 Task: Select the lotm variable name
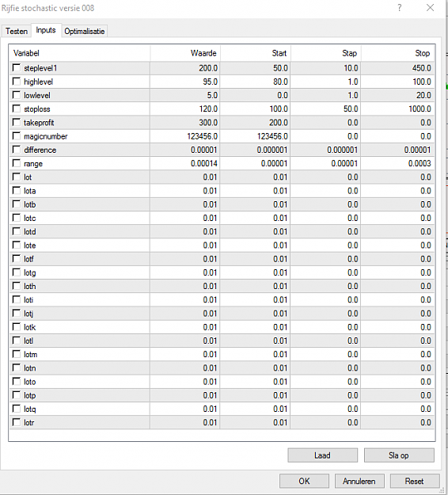[31, 355]
